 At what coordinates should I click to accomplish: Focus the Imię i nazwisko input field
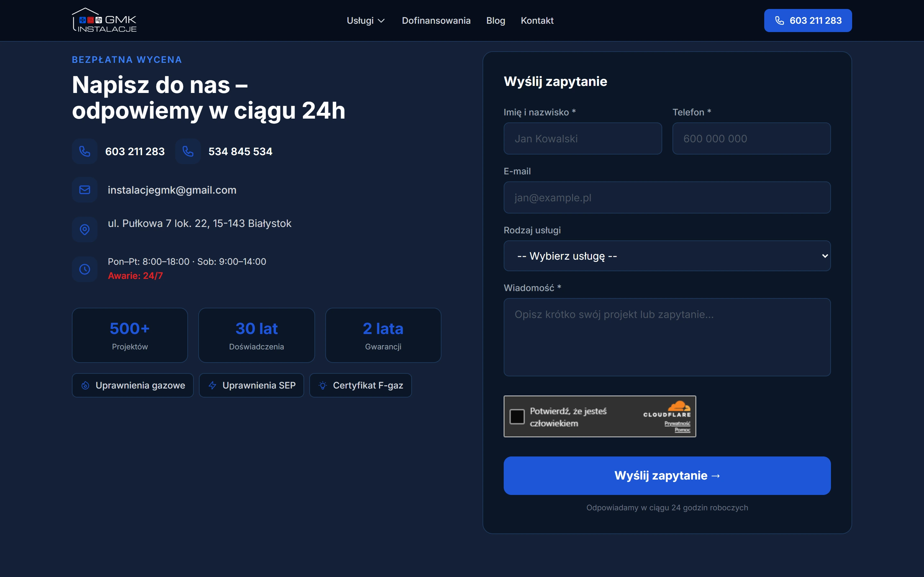583,138
